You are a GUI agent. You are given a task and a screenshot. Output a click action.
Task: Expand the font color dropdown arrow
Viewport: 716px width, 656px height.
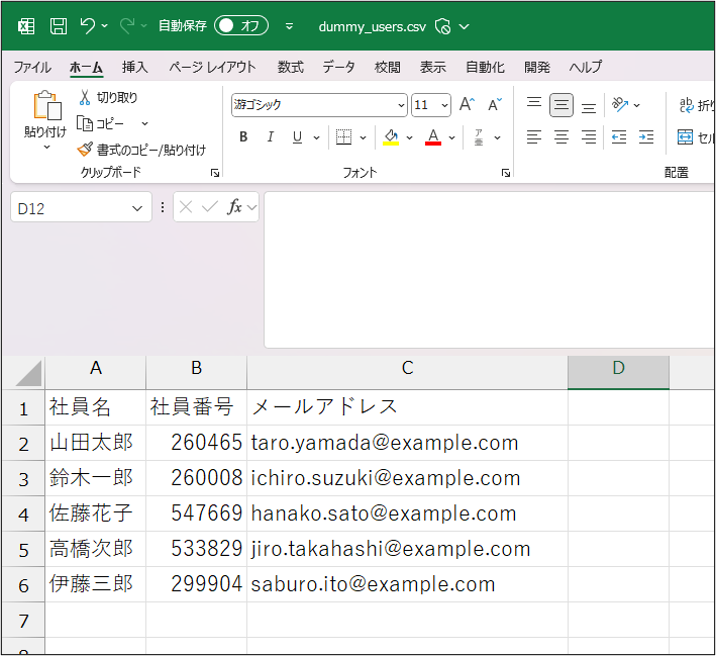coord(452,137)
